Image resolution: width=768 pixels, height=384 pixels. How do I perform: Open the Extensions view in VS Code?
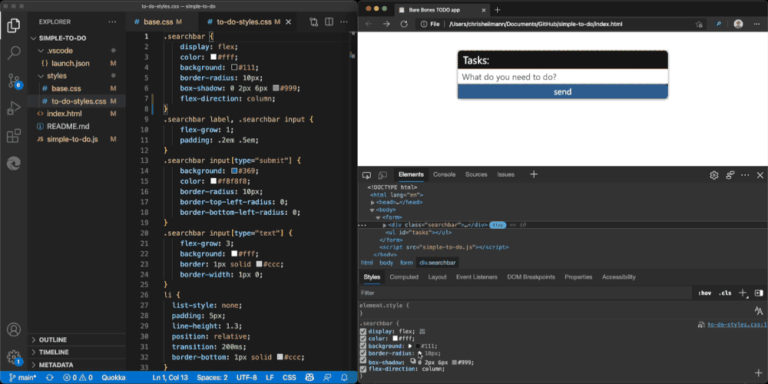coord(14,136)
